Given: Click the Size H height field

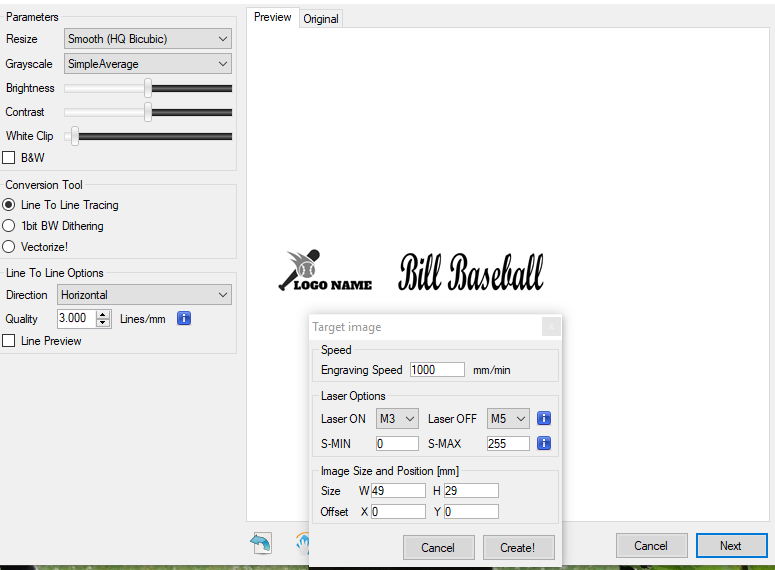Looking at the screenshot, I should point(471,490).
